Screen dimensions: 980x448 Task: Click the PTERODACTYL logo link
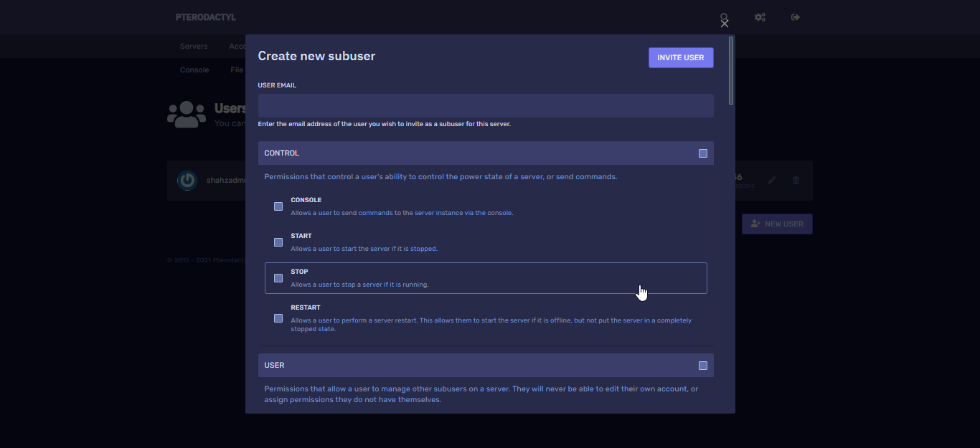coord(205,17)
